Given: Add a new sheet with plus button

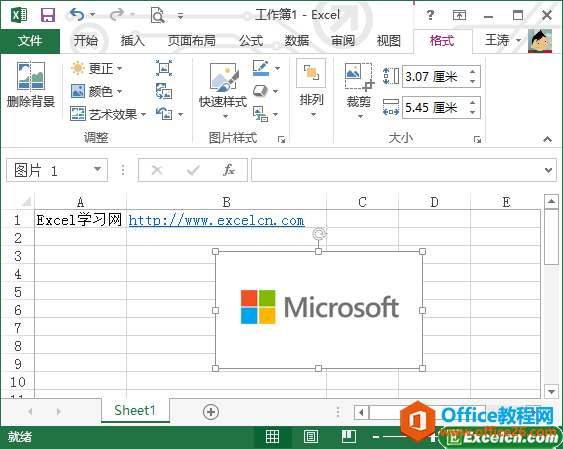Looking at the screenshot, I should (x=211, y=412).
